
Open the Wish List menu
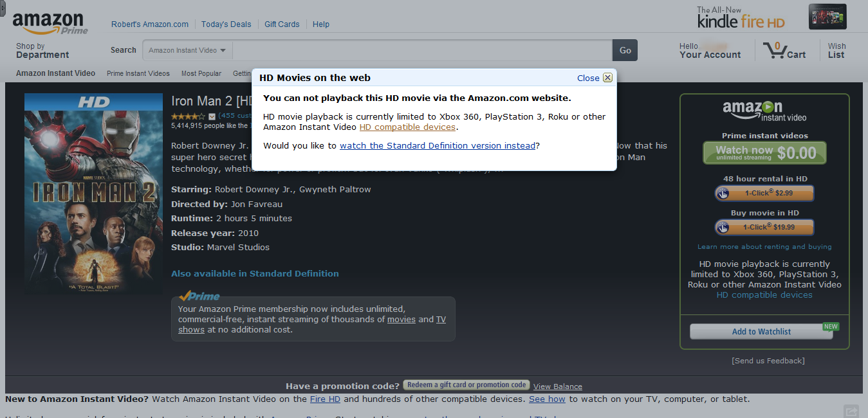click(836, 51)
